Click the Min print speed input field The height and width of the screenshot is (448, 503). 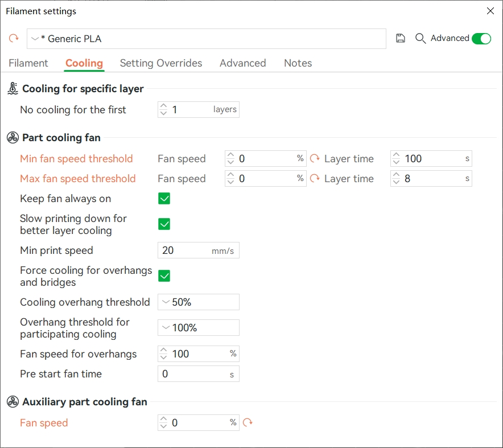[198, 250]
